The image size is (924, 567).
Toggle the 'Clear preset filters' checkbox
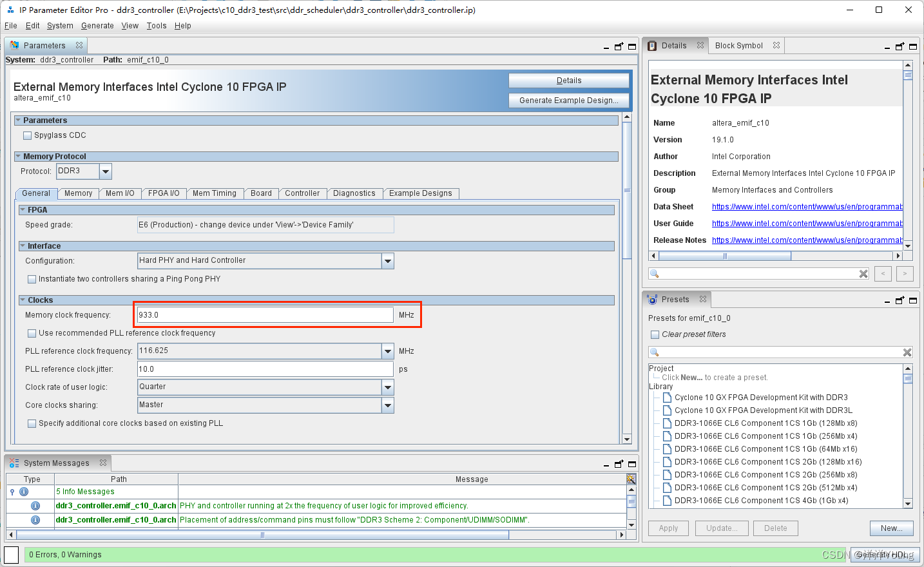tap(655, 334)
